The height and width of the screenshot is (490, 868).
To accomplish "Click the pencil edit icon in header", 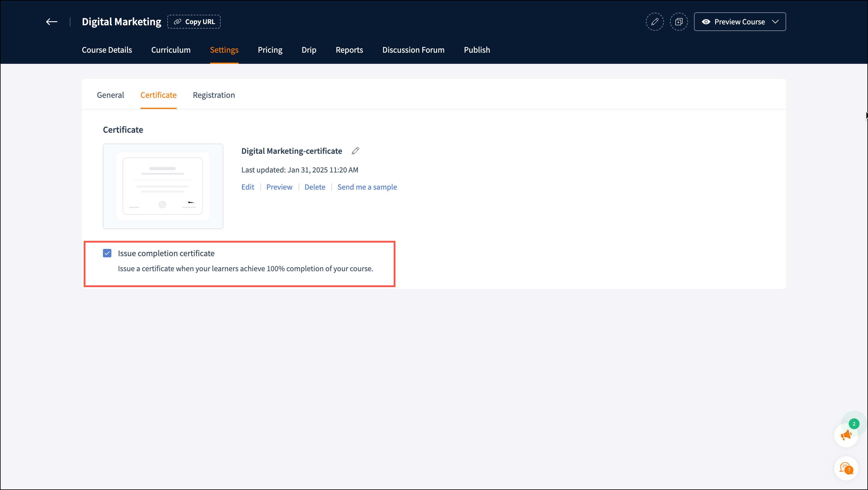I will pyautogui.click(x=654, y=22).
